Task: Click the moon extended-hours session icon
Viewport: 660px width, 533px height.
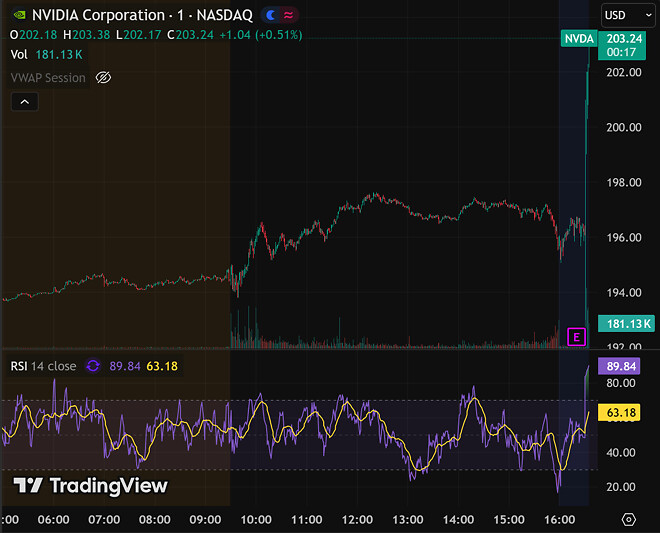Action: coord(271,16)
